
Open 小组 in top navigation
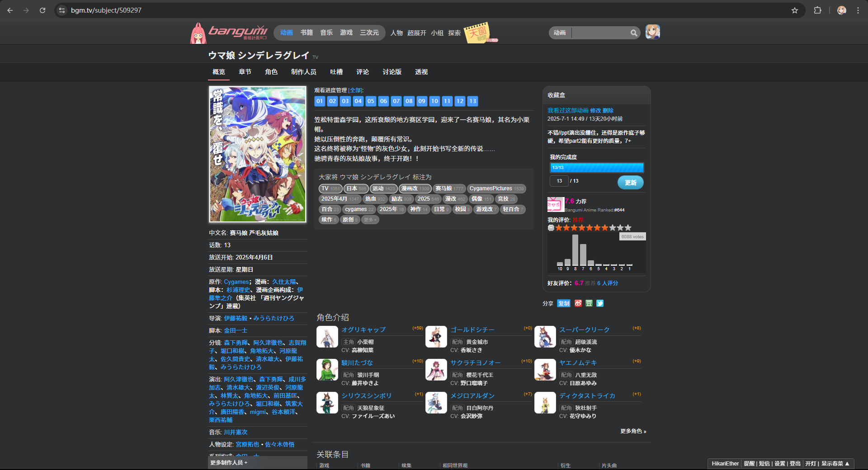[437, 33]
